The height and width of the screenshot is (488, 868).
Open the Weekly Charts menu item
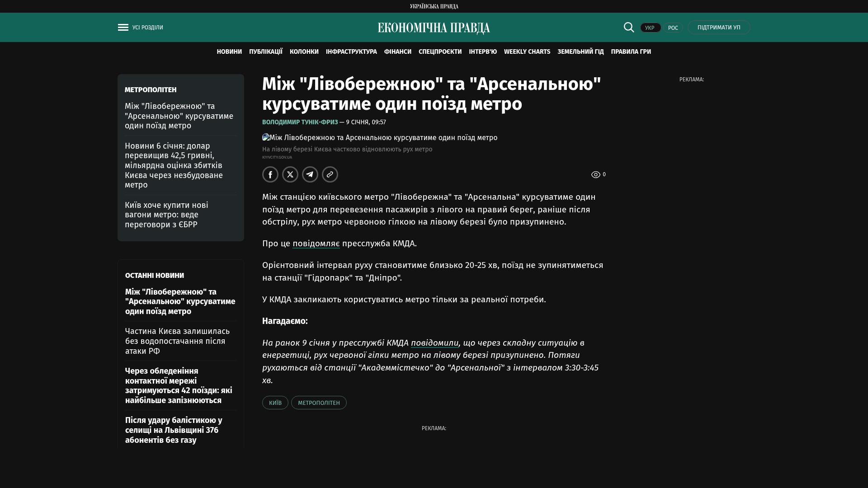(x=527, y=52)
